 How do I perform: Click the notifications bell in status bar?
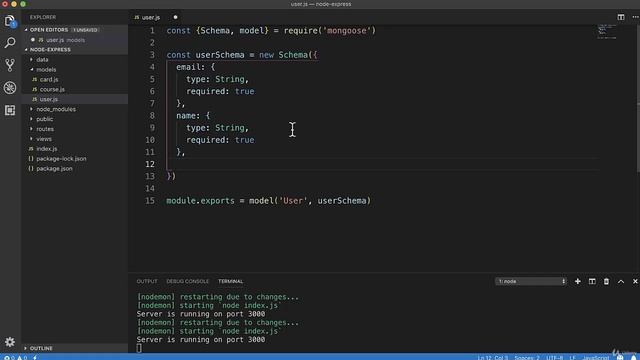(633, 358)
